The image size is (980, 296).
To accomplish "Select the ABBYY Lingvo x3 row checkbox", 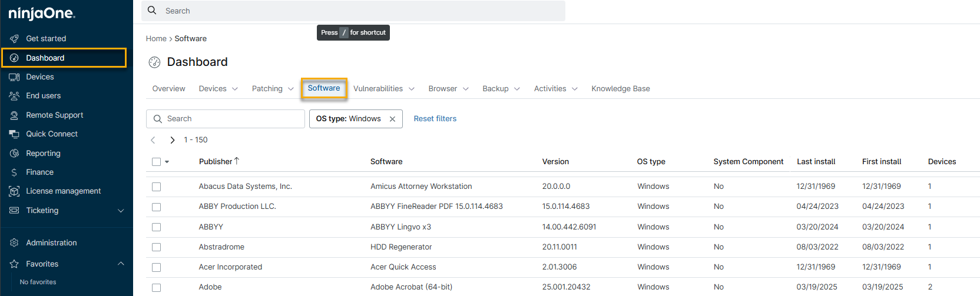I will point(156,227).
